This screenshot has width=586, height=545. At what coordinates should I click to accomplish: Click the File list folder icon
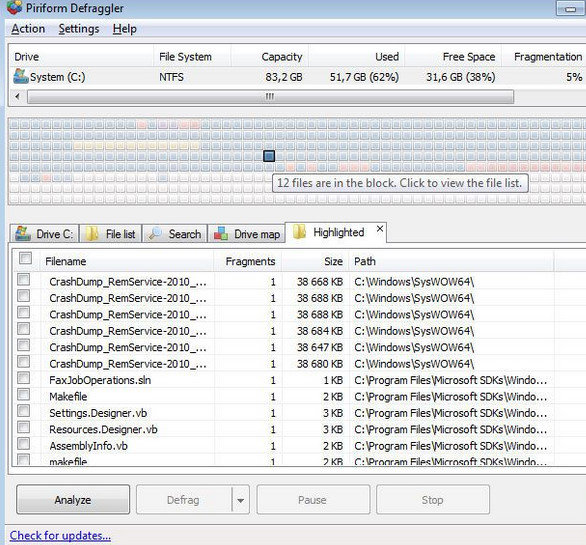92,234
